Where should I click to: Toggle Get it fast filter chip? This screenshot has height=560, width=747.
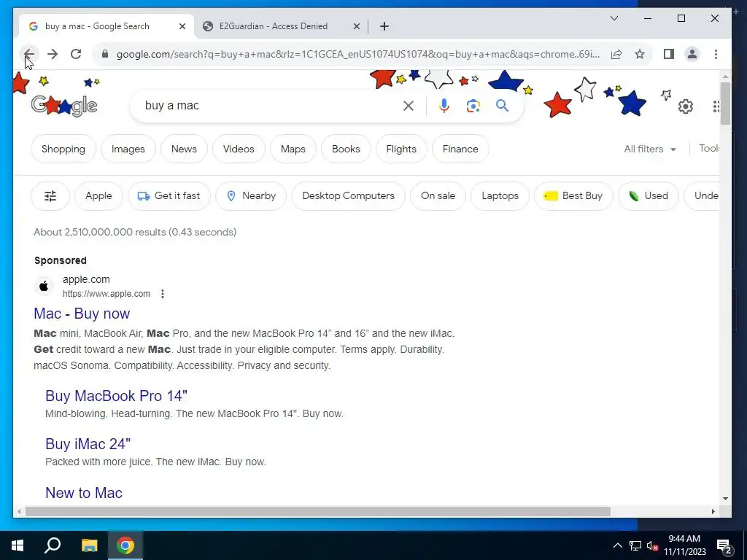tap(169, 195)
